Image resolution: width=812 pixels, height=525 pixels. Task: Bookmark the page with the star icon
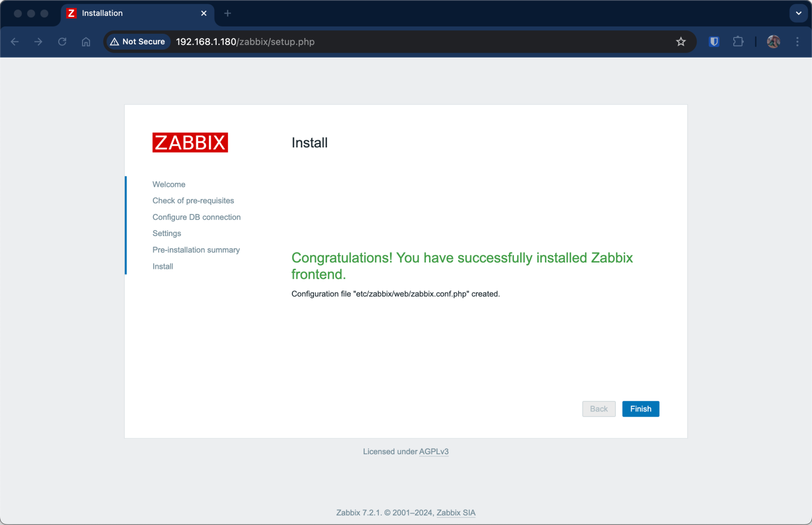(x=681, y=41)
